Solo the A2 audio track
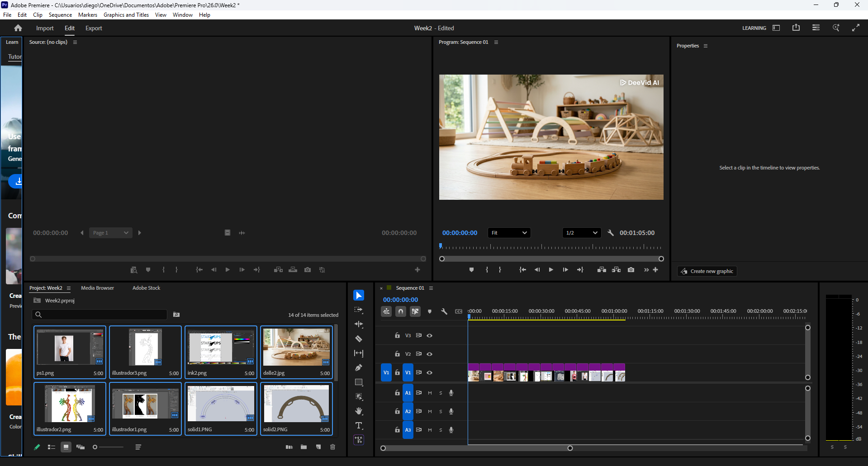 pos(441,411)
